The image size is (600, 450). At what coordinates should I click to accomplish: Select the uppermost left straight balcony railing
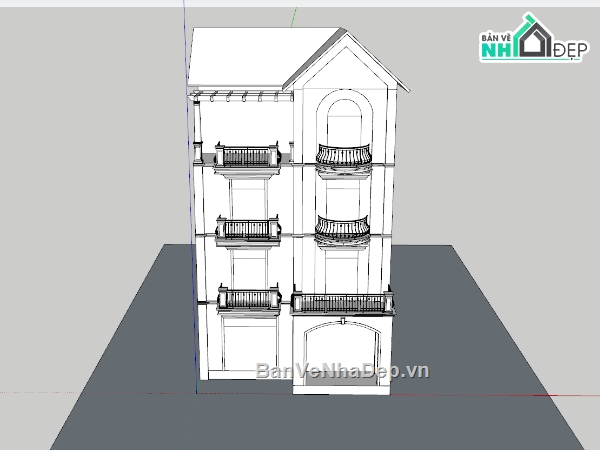(246, 156)
